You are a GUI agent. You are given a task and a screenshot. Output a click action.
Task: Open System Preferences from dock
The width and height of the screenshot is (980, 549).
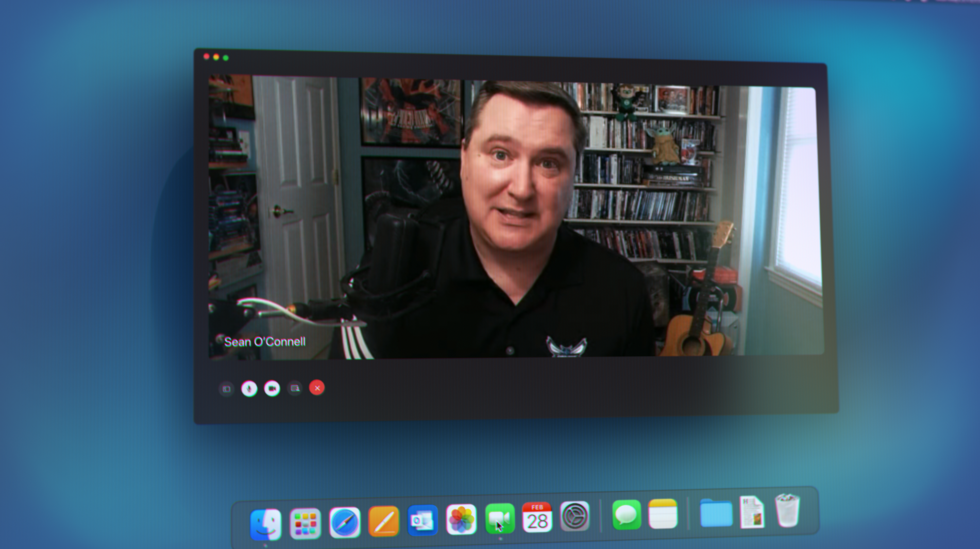(575, 516)
